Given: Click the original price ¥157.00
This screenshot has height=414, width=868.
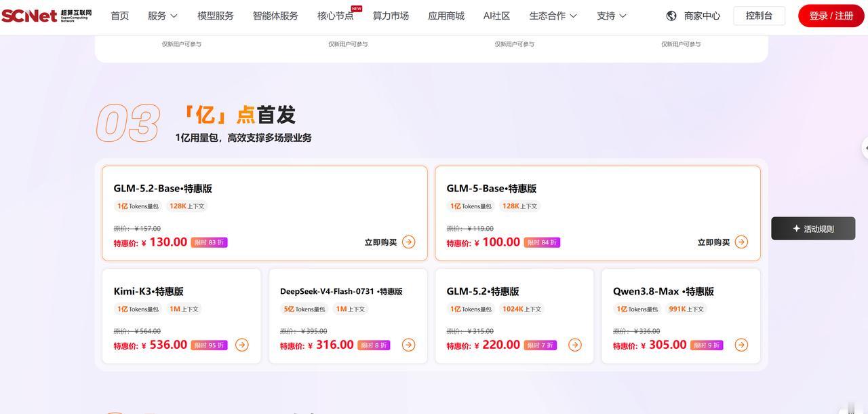Looking at the screenshot, I should pos(137,229).
